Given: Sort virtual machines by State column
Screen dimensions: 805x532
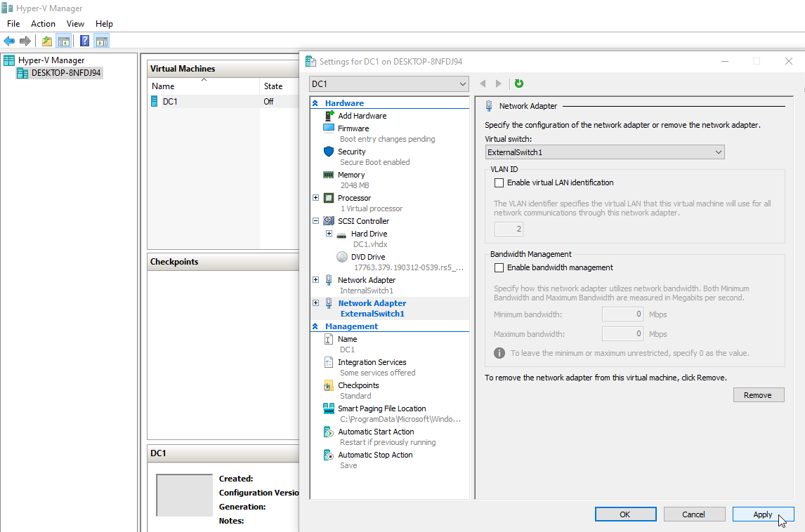Looking at the screenshot, I should coord(280,86).
